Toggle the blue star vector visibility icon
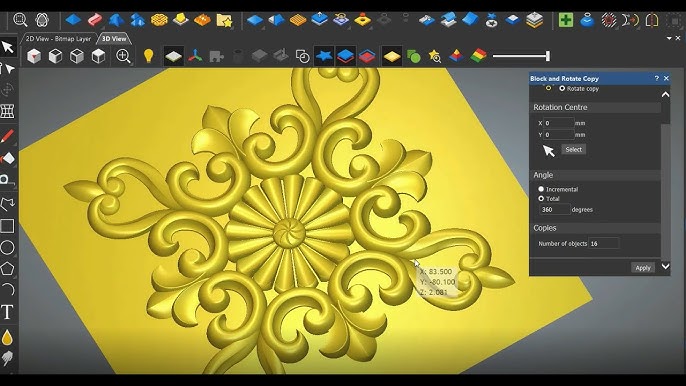 click(324, 56)
